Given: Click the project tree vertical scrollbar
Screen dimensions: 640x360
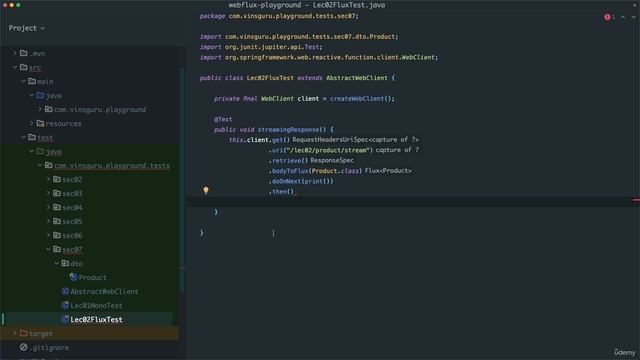Looking at the screenshot, I should point(182,180).
